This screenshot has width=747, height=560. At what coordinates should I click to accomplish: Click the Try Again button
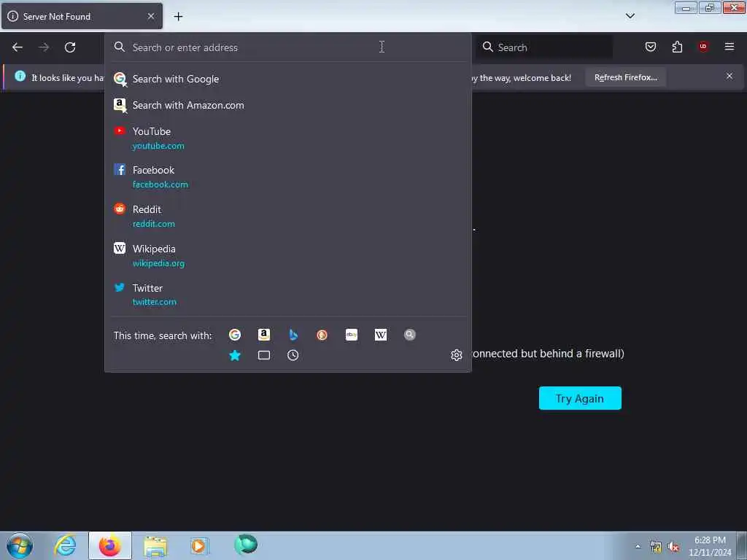click(x=580, y=398)
